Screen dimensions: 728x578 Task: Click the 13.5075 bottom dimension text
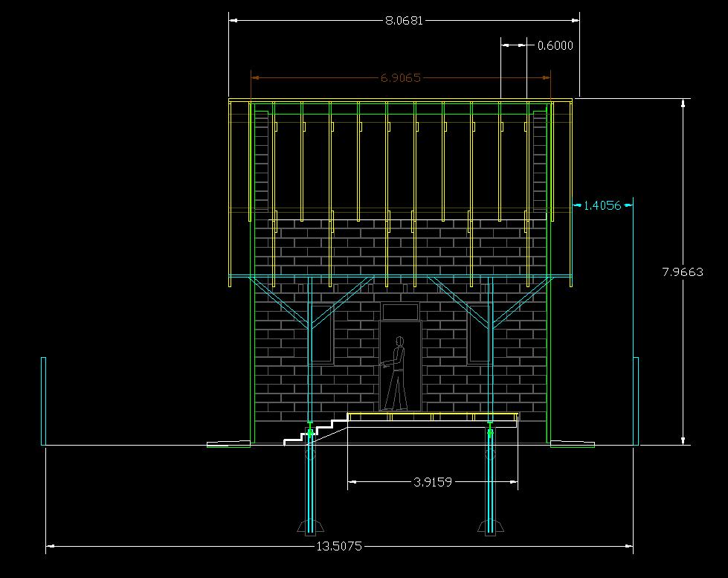[339, 546]
